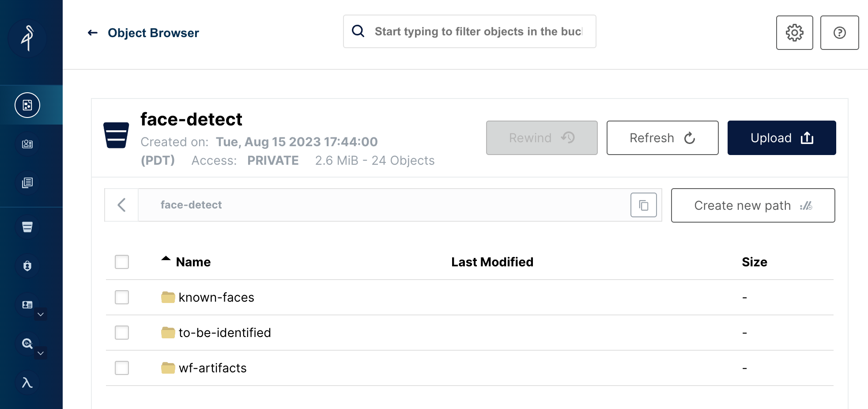Open the Object Browser sidebar icon
Image resolution: width=868 pixels, height=409 pixels.
pyautogui.click(x=27, y=105)
